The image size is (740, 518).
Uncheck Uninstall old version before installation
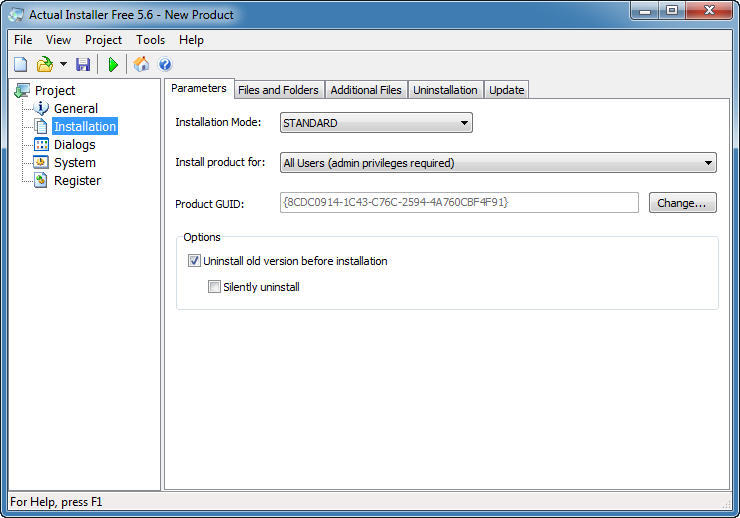coord(194,260)
